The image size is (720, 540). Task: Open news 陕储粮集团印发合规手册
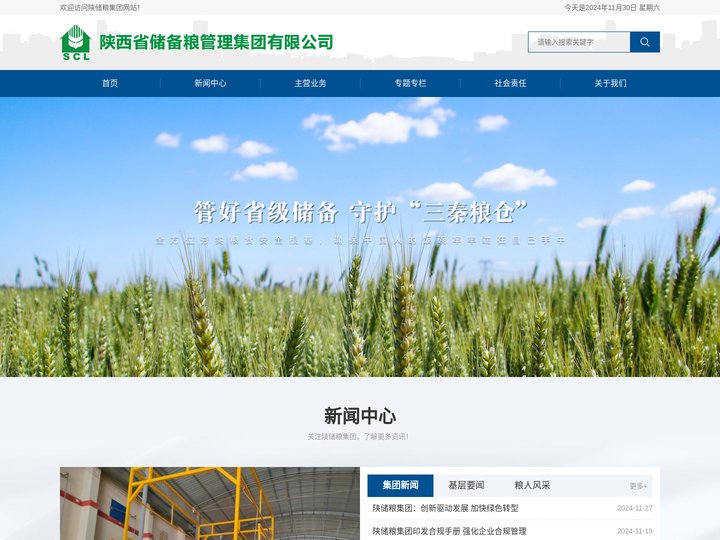click(449, 531)
